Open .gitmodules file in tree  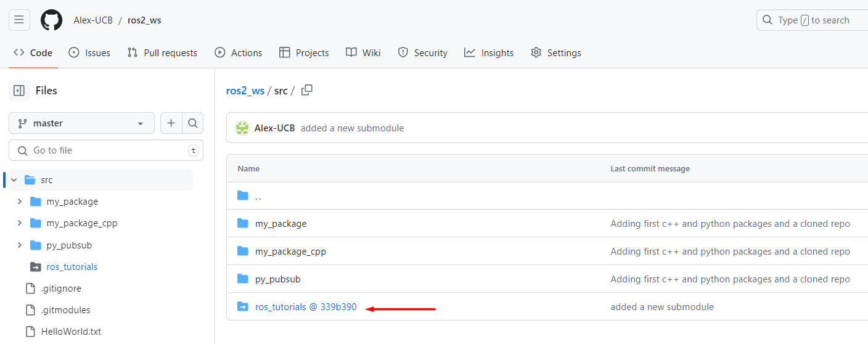(x=65, y=310)
